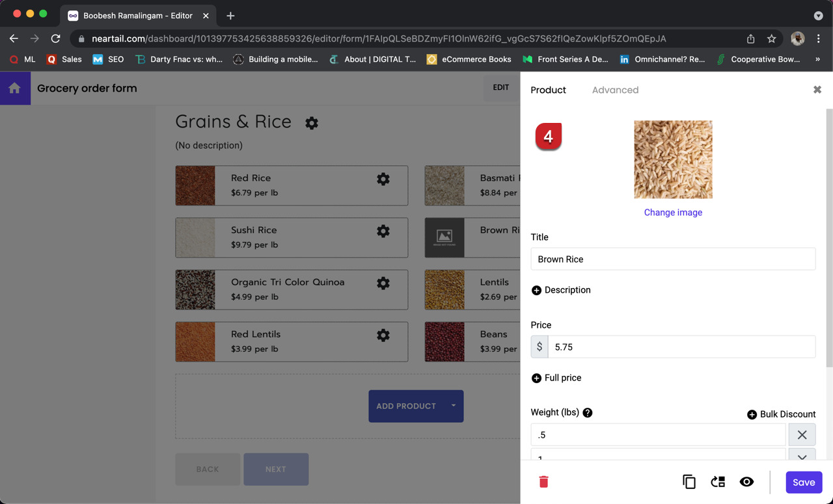Click the move product icon near Save

click(717, 482)
